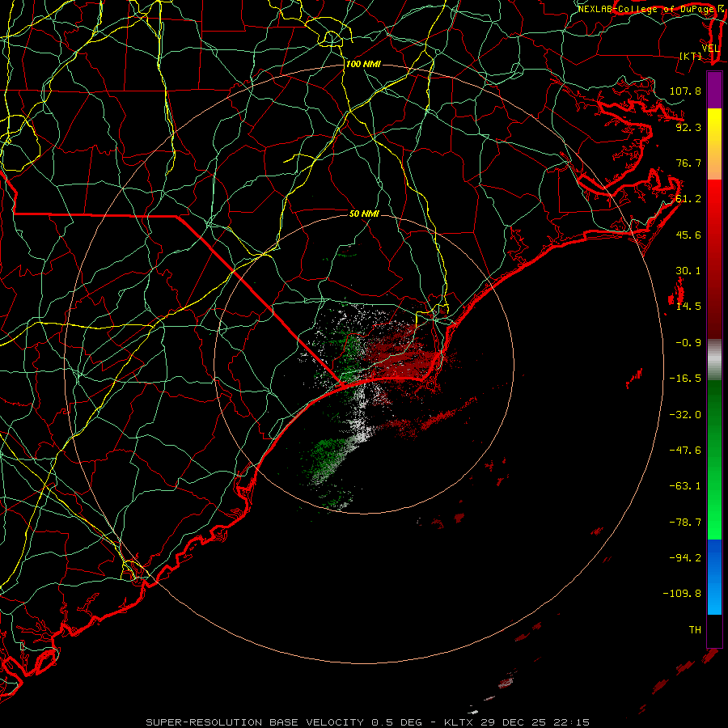728x728 pixels.
Task: Select the -109.8 legend value
Action: pos(682,594)
